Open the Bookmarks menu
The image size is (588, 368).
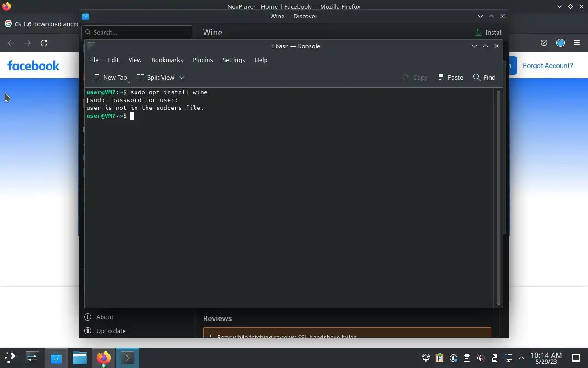pyautogui.click(x=167, y=60)
